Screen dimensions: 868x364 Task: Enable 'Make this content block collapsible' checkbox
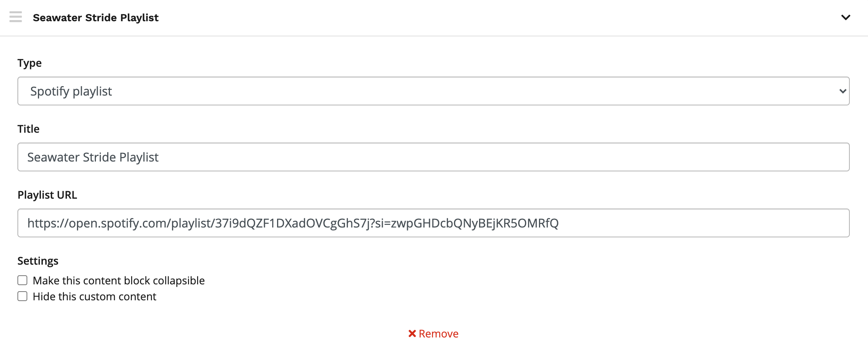(22, 280)
